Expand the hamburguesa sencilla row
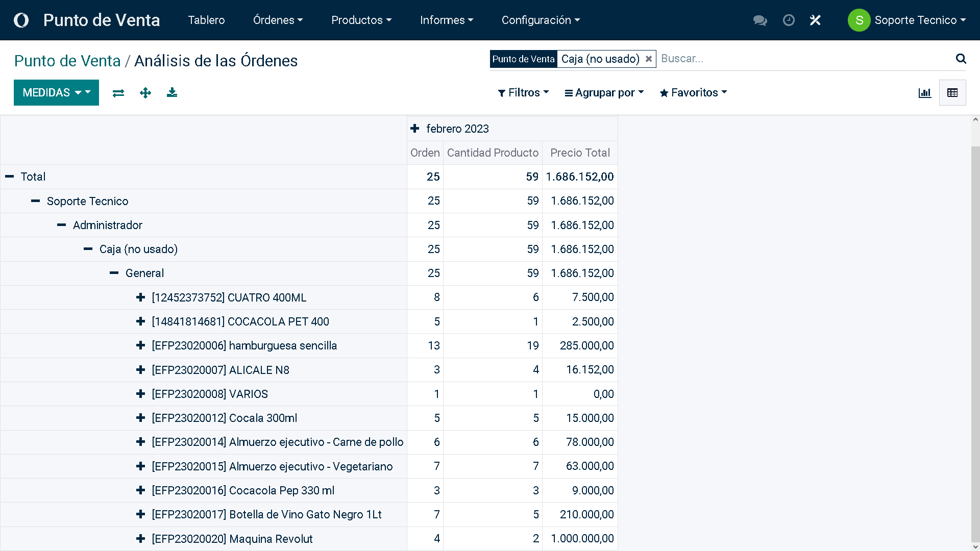The height and width of the screenshot is (551, 980). [x=141, y=345]
